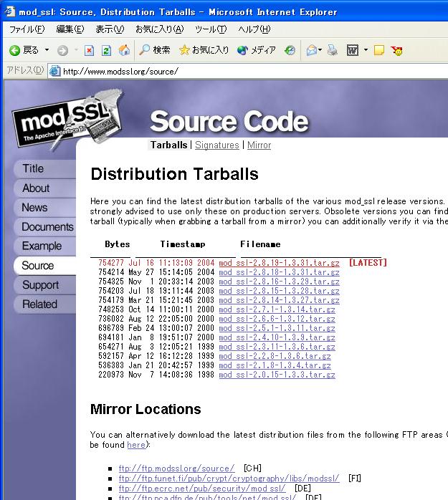448x500 pixels.
Task: Open the ツール(T) menu
Action: [x=211, y=29]
